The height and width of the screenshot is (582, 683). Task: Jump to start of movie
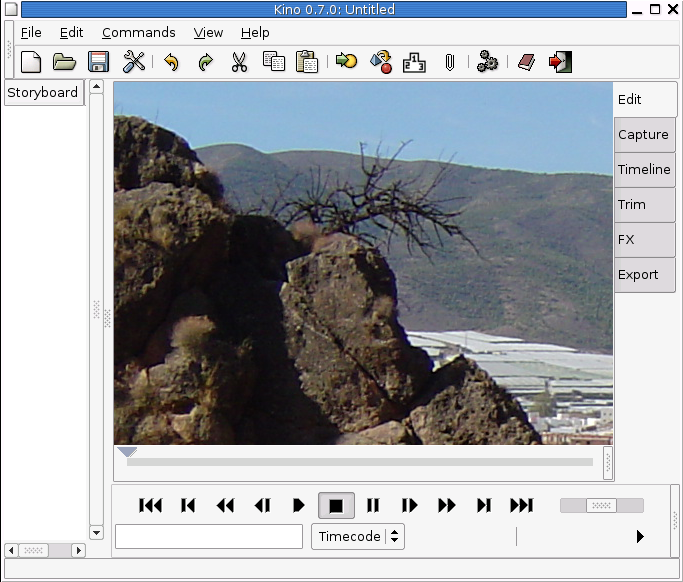[x=150, y=506]
